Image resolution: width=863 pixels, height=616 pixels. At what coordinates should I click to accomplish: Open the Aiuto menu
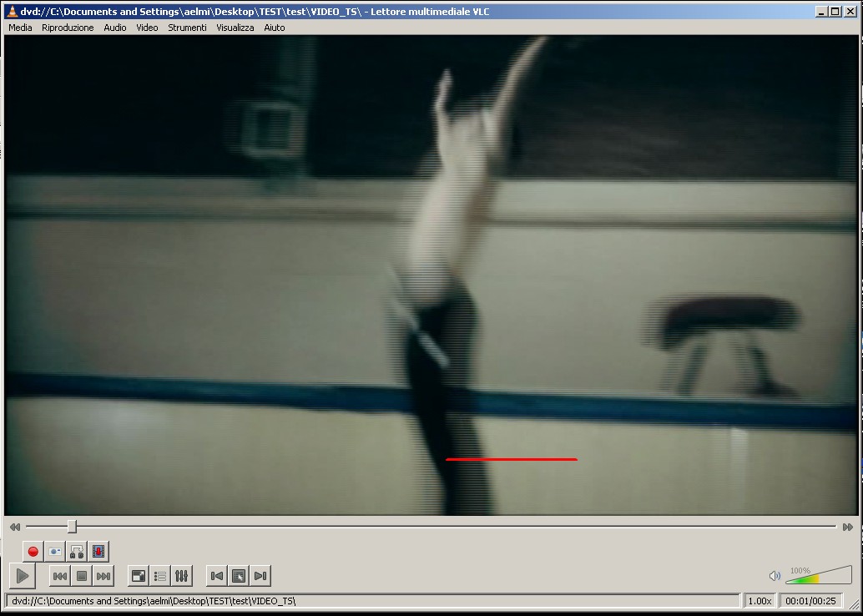pos(274,28)
